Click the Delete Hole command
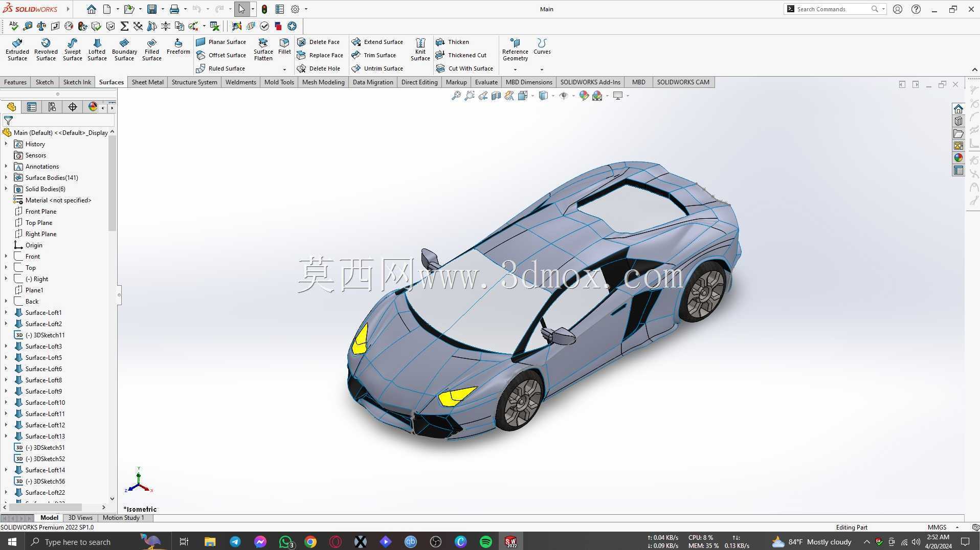The width and height of the screenshot is (980, 550). point(319,68)
